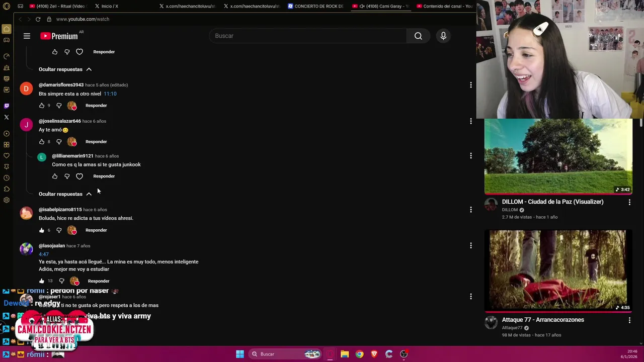Image resolution: width=644 pixels, height=362 pixels.
Task: Open options menu for damarisflores3943 comment
Action: coord(471,85)
